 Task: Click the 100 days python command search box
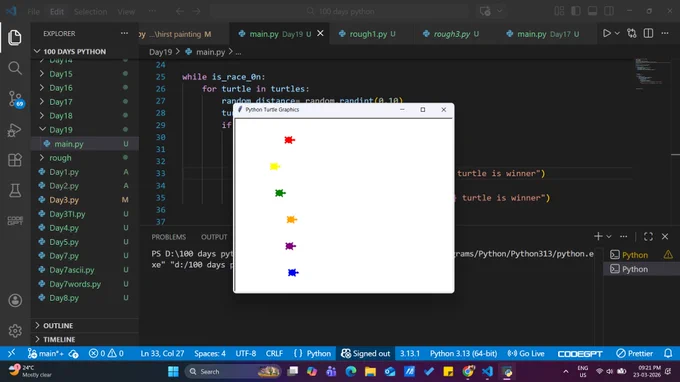click(x=340, y=11)
